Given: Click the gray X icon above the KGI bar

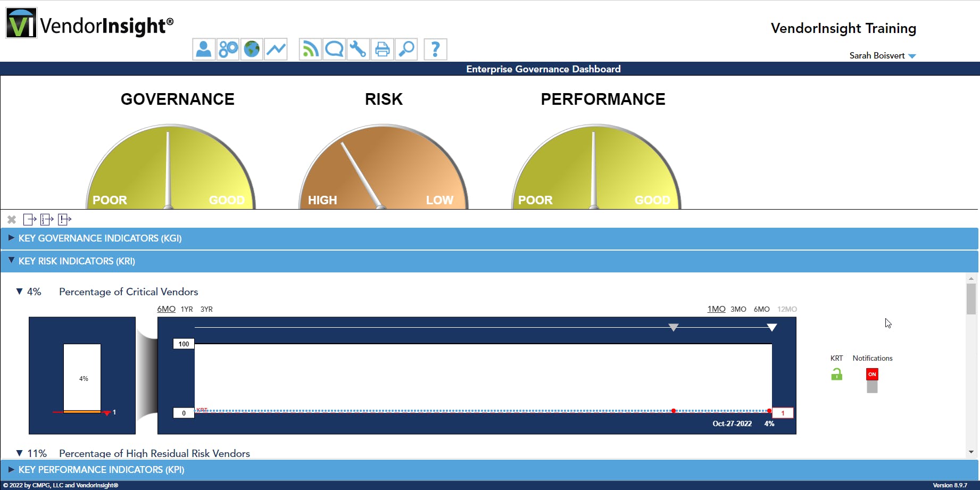Looking at the screenshot, I should tap(12, 220).
